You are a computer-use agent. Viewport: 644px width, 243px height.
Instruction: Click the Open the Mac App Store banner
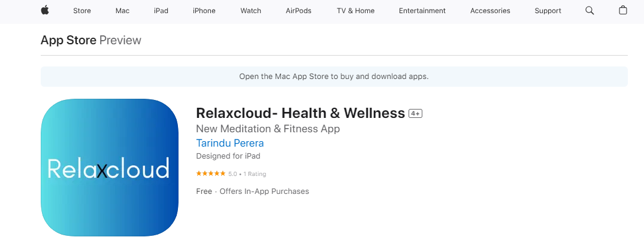tap(334, 77)
